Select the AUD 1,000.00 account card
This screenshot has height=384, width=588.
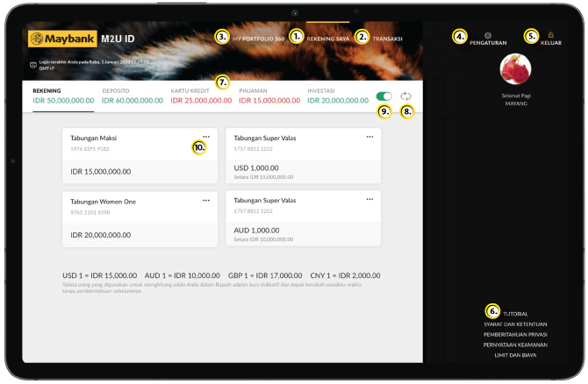pyautogui.click(x=304, y=218)
